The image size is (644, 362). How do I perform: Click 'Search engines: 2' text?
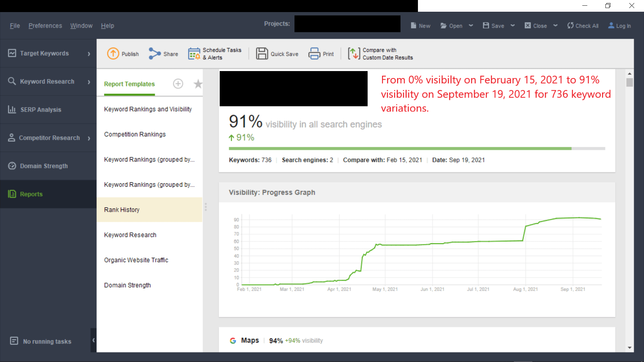pyautogui.click(x=308, y=160)
